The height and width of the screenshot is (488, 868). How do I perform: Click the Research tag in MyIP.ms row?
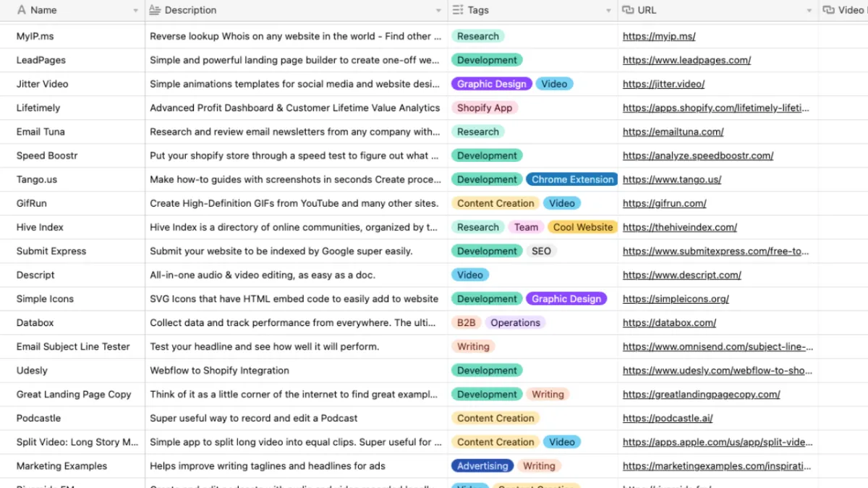(x=478, y=36)
